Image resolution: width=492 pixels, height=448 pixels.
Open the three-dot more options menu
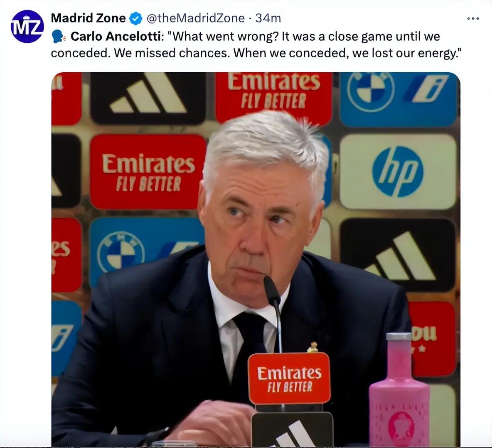473,19
